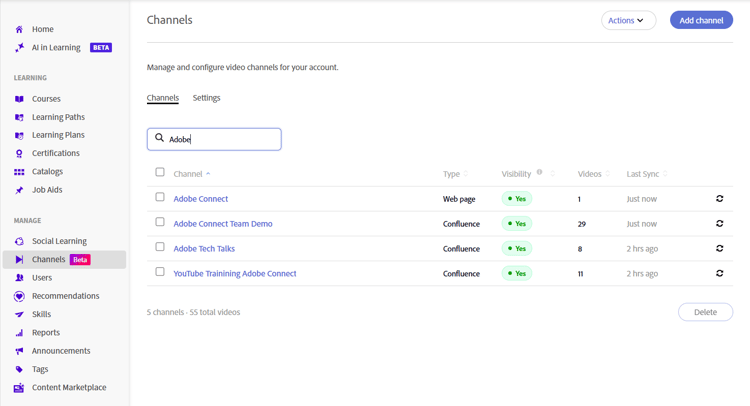Viewport: 750px width, 406px height.
Task: Click the Yes visibility badge for Adobe Connect
Action: pos(517,199)
